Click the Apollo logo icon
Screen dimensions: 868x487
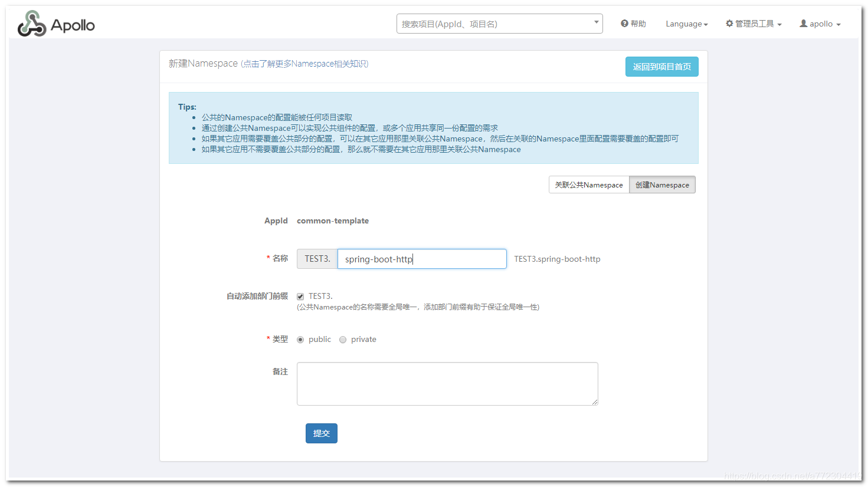34,23
